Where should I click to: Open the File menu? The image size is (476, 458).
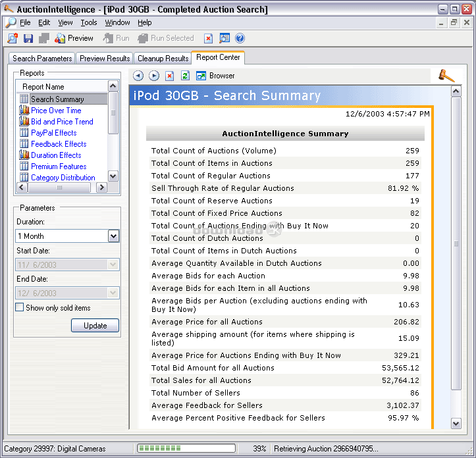[25, 23]
